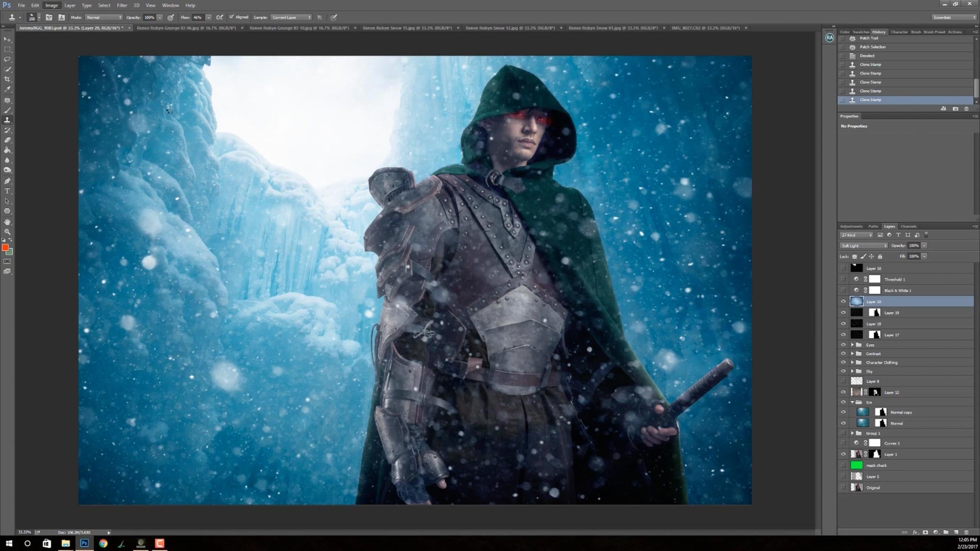Click the Delete layer trash button
This screenshot has height=551, width=980.
[967, 532]
